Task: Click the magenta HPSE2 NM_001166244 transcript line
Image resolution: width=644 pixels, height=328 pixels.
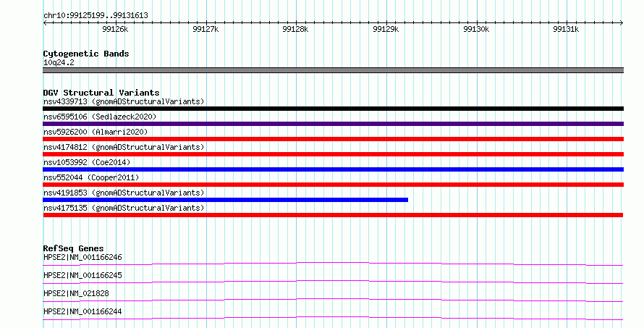Action: [x=333, y=318]
